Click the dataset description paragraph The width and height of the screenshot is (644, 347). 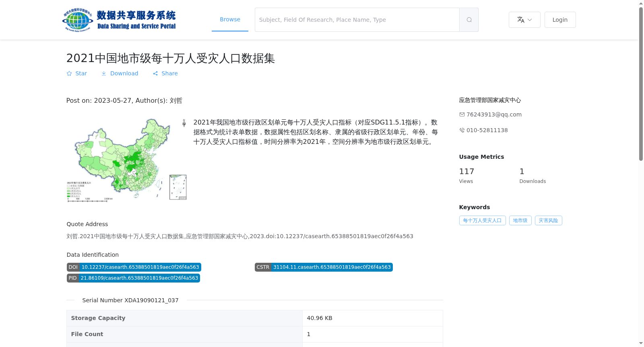click(316, 132)
